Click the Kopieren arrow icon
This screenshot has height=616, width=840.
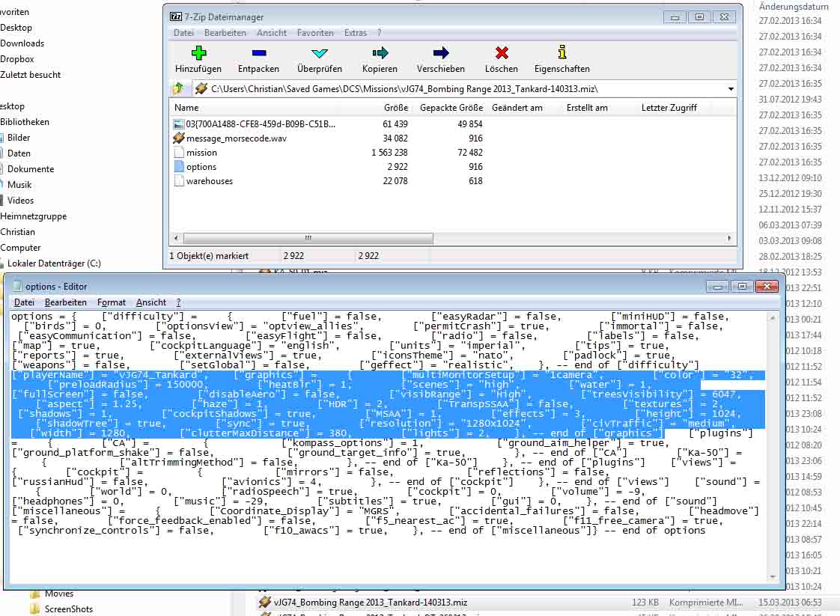click(380, 52)
